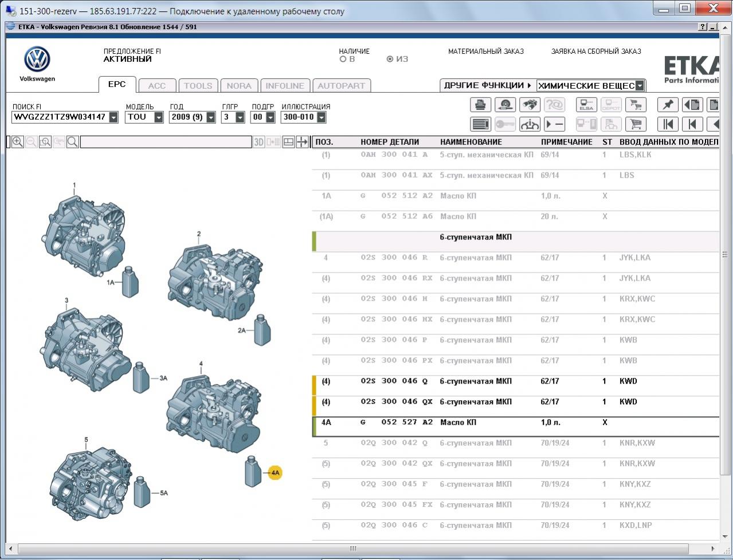Switch to the AUTOPART tab
This screenshot has height=560, width=733.
[x=341, y=86]
